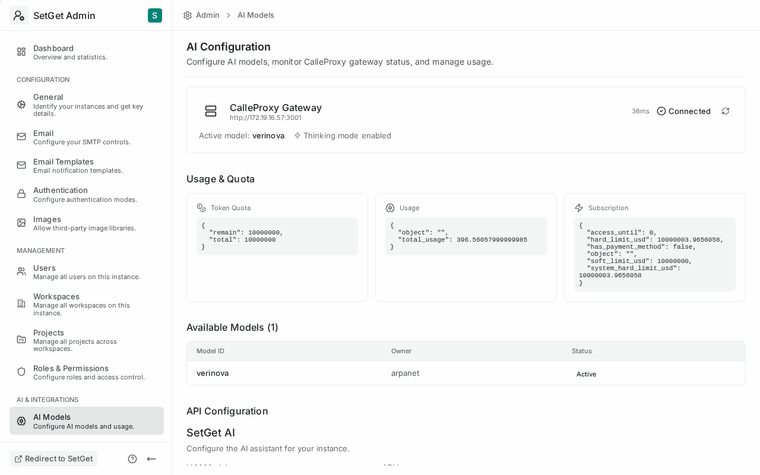Screen dimensions: 760x475
Task: Click the help question mark icon
Action: (132, 459)
